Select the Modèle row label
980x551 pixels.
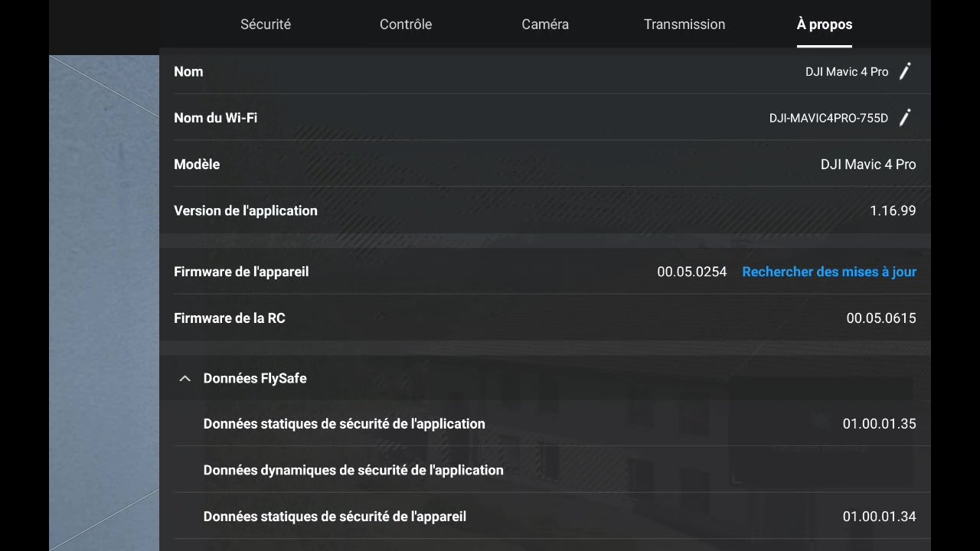(x=197, y=165)
